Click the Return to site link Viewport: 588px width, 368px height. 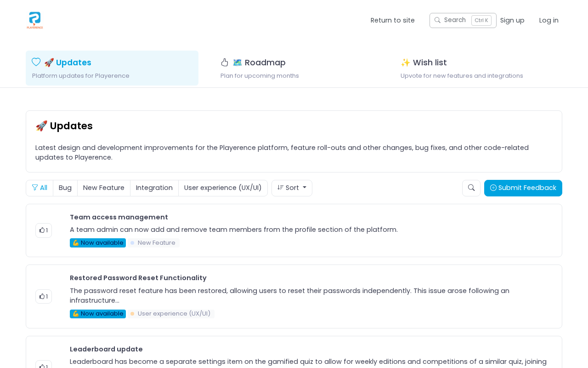click(x=393, y=20)
